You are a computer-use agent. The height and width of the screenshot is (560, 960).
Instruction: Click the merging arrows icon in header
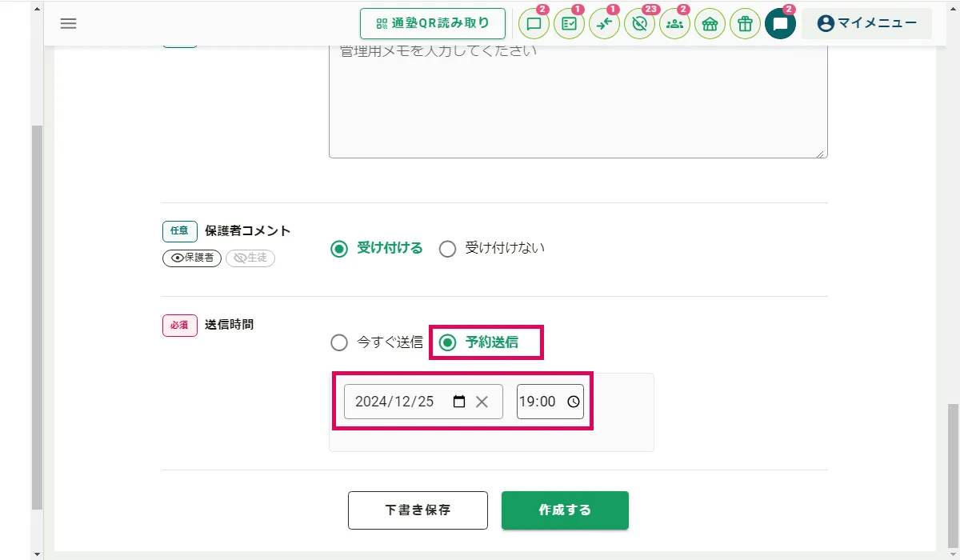pos(604,24)
